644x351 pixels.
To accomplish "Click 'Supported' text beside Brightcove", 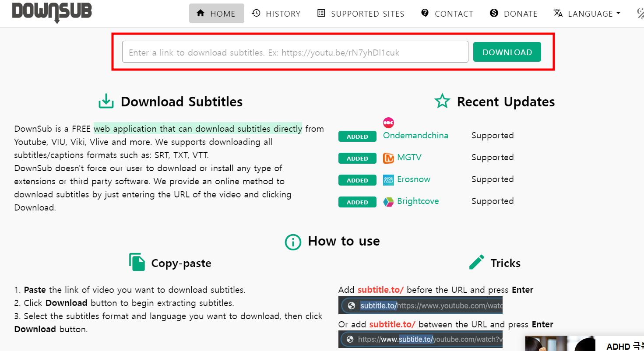I will tap(493, 201).
